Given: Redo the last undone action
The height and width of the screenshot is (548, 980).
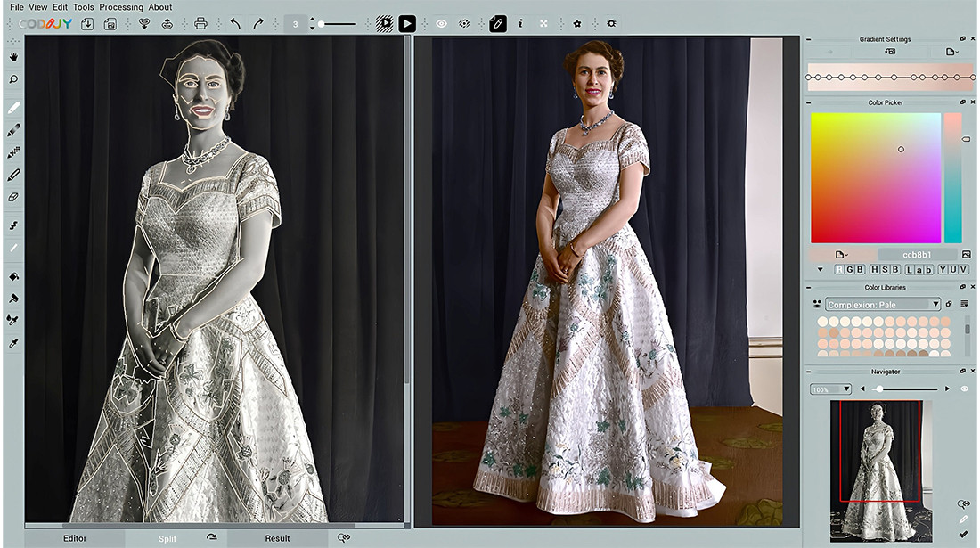Looking at the screenshot, I should (258, 24).
